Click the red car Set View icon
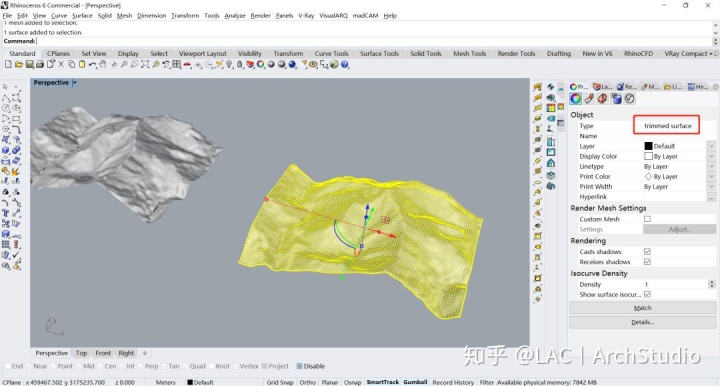This screenshot has height=386, width=720. (x=187, y=64)
